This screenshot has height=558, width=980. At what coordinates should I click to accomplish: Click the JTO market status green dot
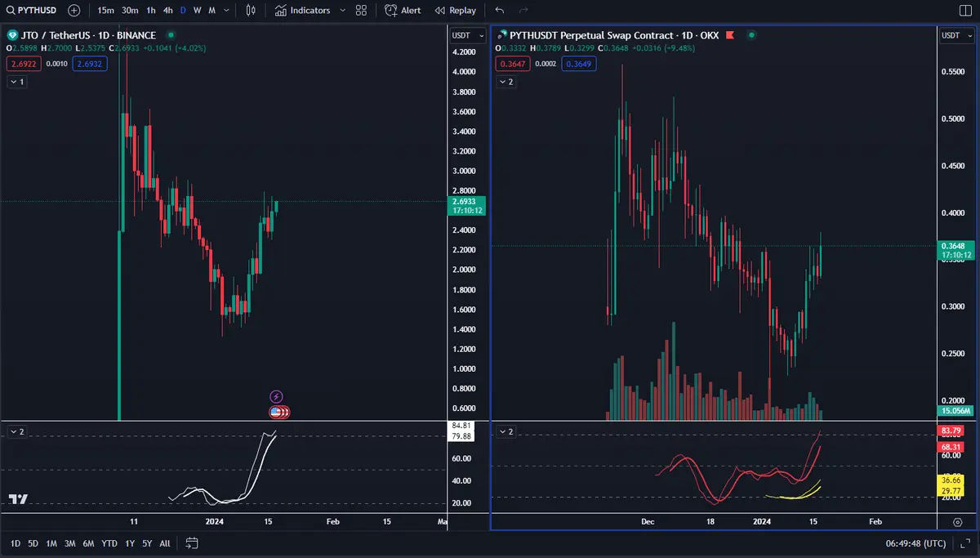pos(171,36)
